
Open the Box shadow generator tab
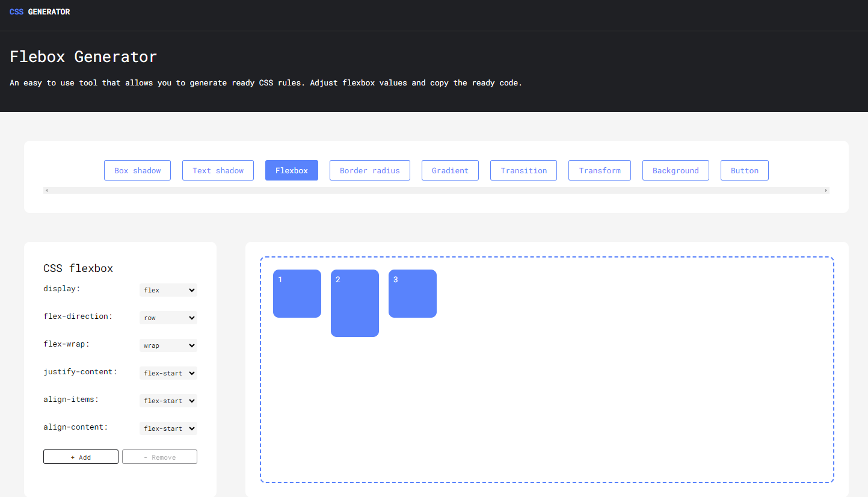click(x=137, y=170)
